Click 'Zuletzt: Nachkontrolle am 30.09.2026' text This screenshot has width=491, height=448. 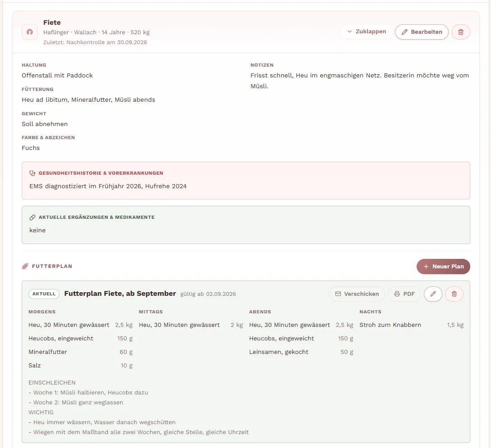click(95, 42)
